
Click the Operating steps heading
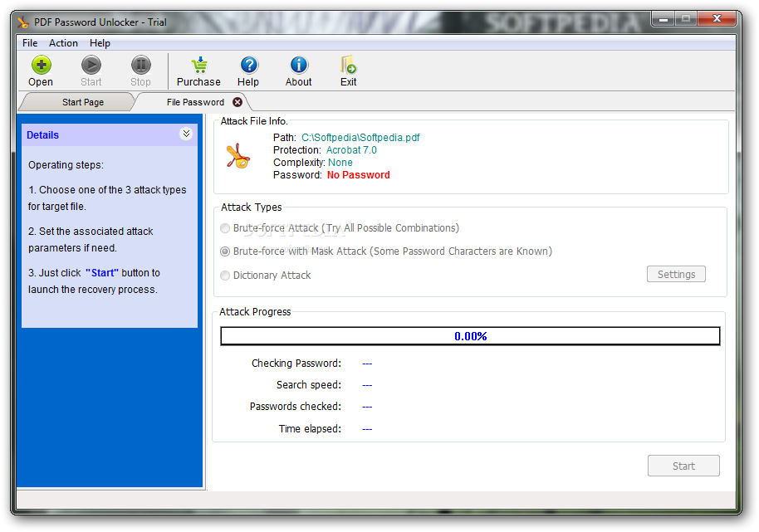coord(66,165)
